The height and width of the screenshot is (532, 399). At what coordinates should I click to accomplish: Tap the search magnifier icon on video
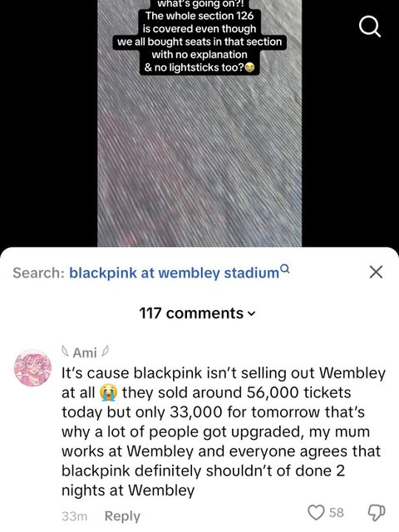coord(370,27)
